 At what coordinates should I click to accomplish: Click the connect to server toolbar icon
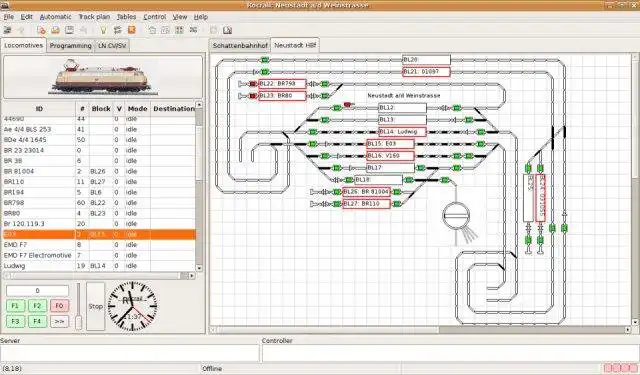point(7,30)
